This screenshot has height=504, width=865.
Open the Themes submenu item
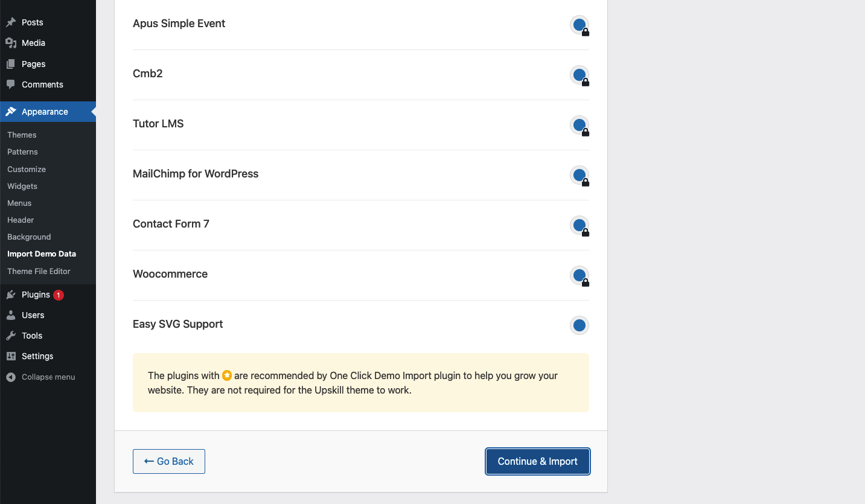pyautogui.click(x=22, y=135)
